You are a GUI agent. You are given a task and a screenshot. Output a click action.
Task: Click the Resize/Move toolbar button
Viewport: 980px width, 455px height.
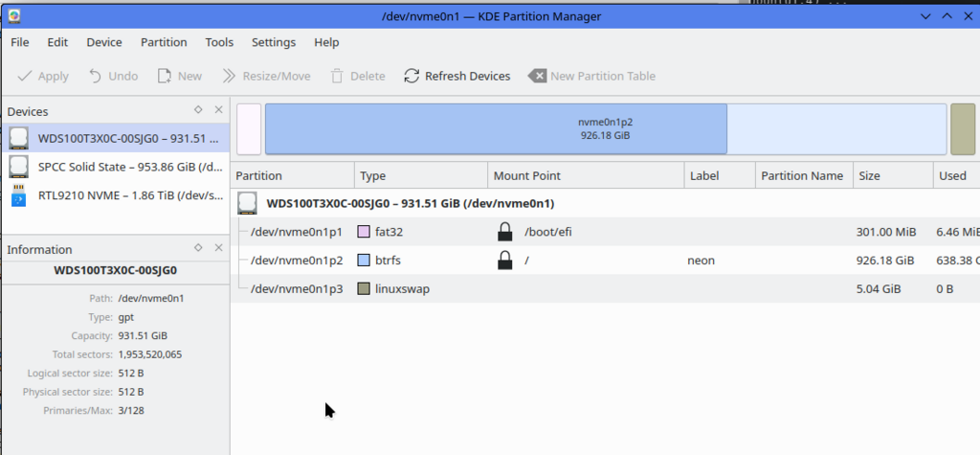266,77
